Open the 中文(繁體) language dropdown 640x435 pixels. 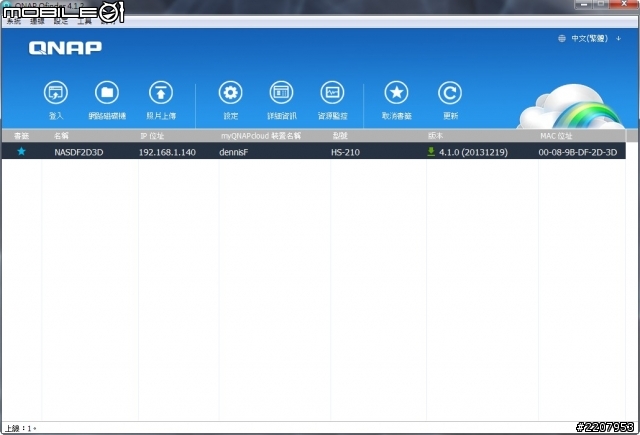[x=596, y=38]
